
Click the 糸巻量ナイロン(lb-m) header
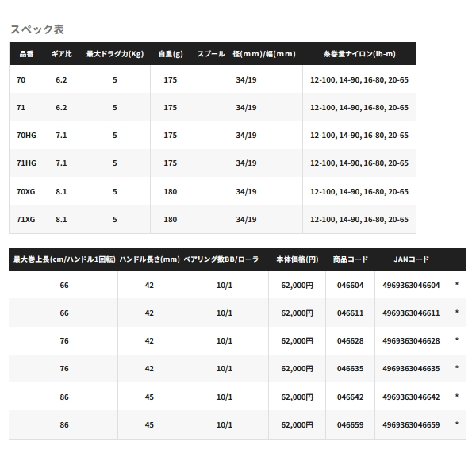tap(359, 54)
